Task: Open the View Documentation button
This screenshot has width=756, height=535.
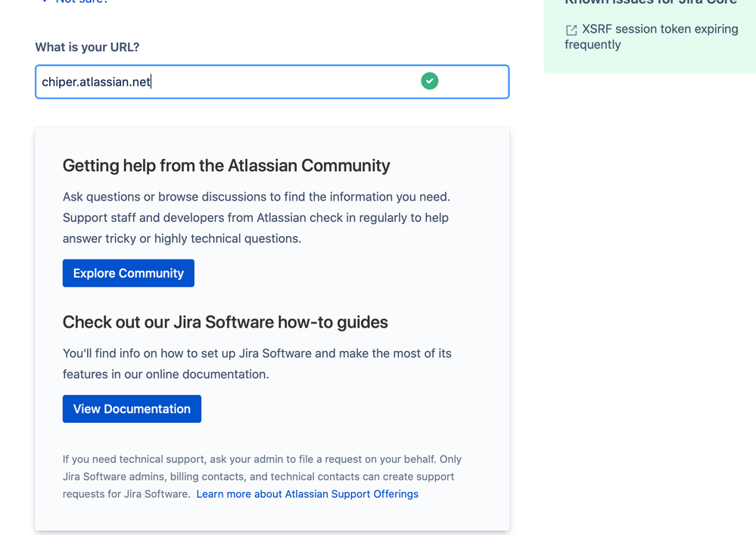Action: (132, 409)
